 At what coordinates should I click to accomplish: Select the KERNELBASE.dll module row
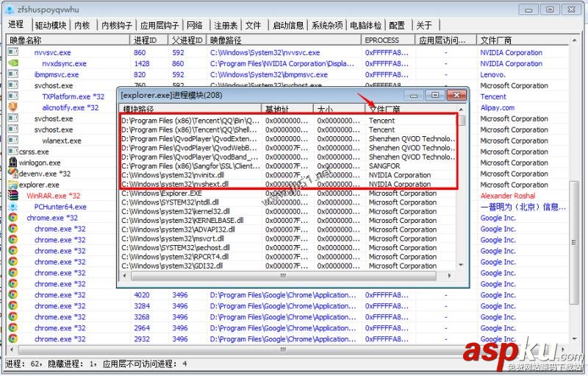click(x=288, y=220)
